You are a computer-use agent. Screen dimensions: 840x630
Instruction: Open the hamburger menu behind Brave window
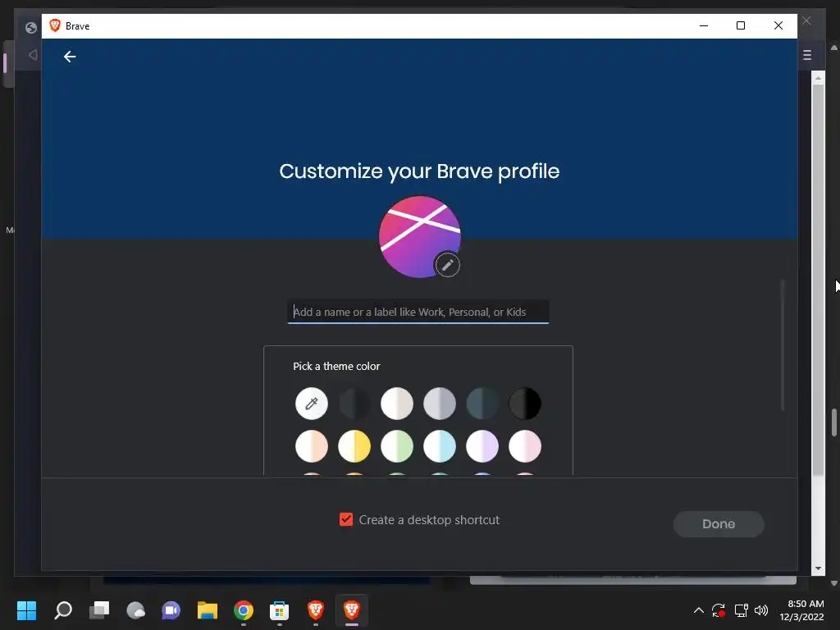pyautogui.click(x=807, y=55)
